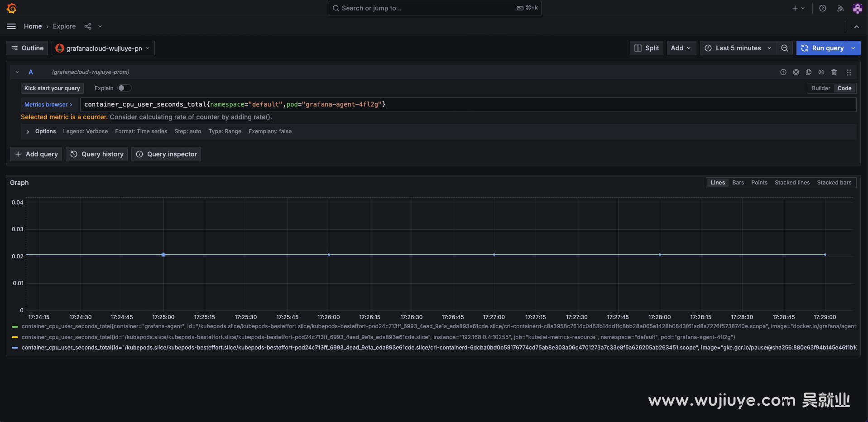This screenshot has width=868, height=422.
Task: Open the grafanacloud-wujiuye data source picker
Action: [103, 48]
